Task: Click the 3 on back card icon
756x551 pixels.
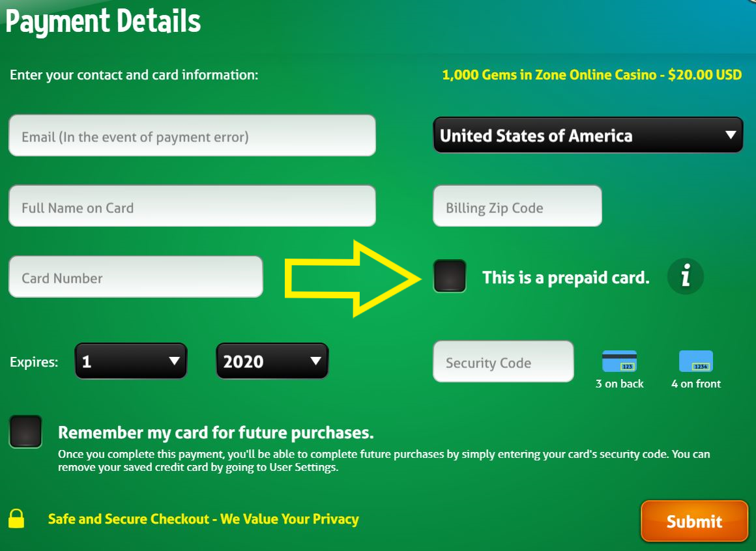Action: point(620,361)
